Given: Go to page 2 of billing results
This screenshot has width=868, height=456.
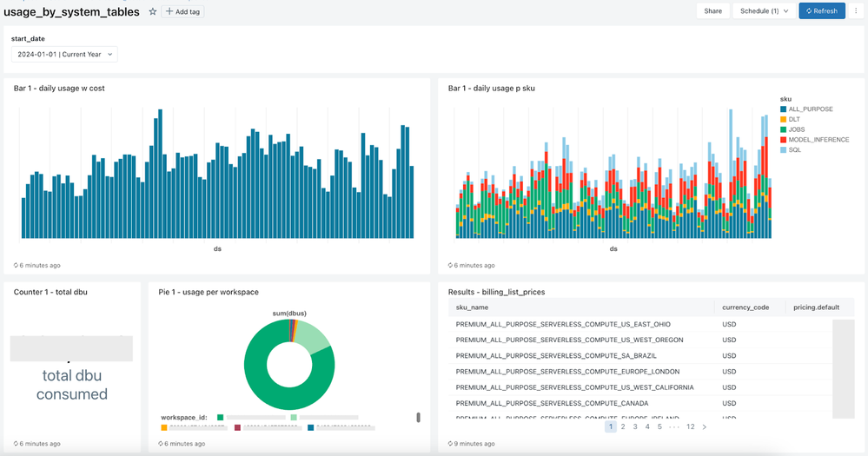Looking at the screenshot, I should (623, 426).
